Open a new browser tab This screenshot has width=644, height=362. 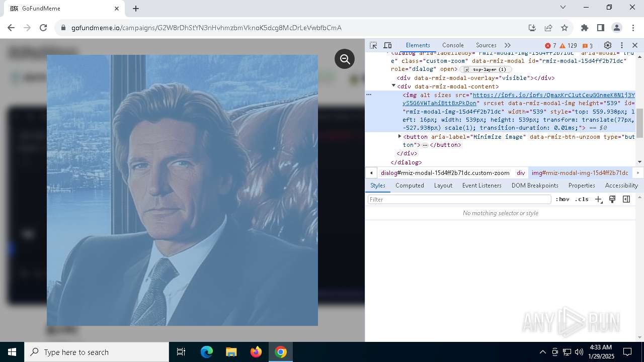click(136, 8)
